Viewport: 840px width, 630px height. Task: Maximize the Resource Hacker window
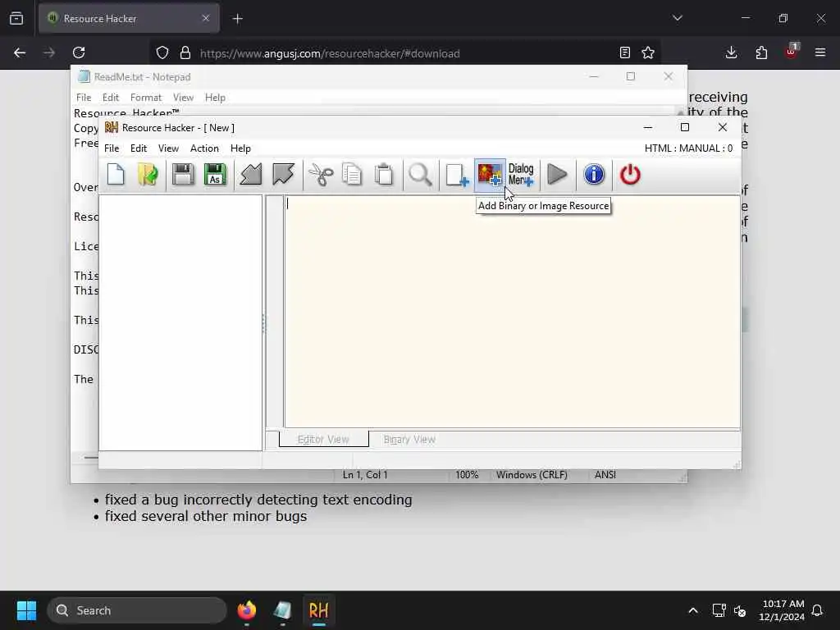[685, 127]
